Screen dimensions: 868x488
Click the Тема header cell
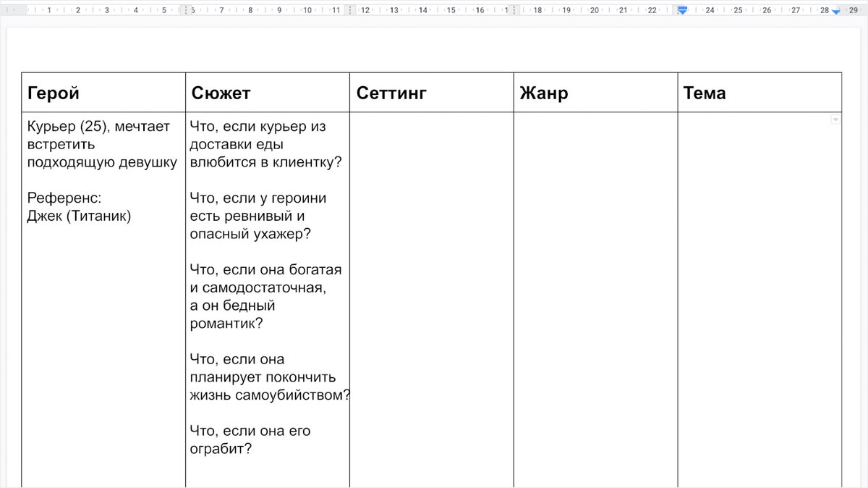tap(760, 92)
